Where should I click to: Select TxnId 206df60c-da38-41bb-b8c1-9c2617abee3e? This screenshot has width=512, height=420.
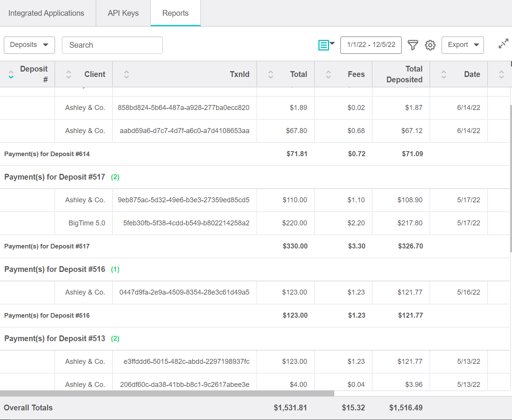pos(185,385)
